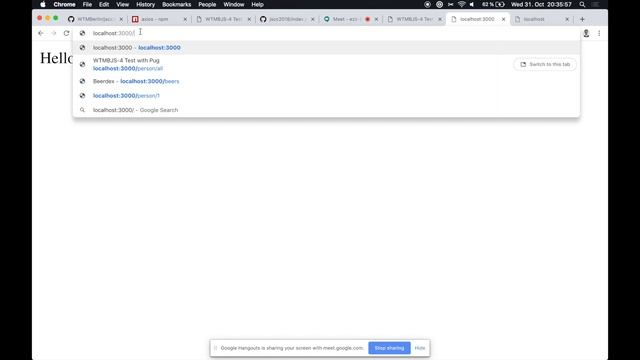The height and width of the screenshot is (360, 640).
Task: Click the battery status icon
Action: point(500,4)
